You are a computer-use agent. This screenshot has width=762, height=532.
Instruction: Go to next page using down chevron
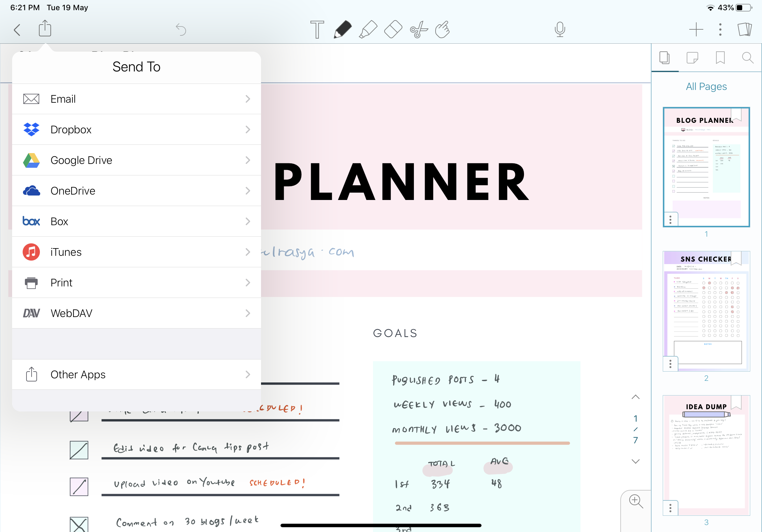(x=635, y=461)
